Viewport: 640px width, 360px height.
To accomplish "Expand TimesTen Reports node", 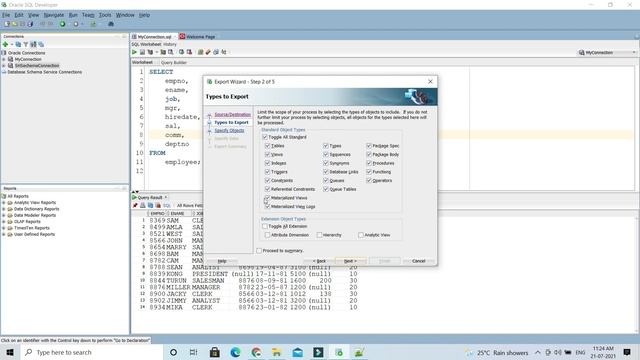I will pyautogui.click(x=4, y=228).
